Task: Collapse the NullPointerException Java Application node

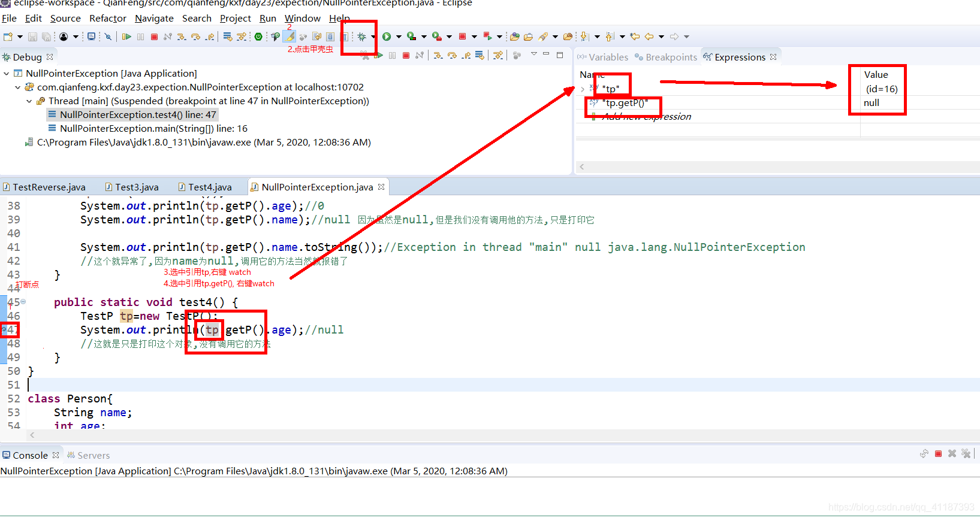Action: [7, 73]
